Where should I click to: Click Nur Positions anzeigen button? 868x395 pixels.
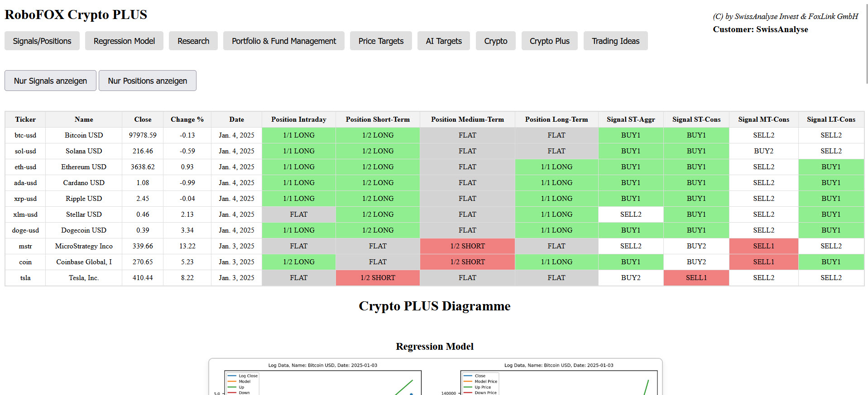(148, 81)
